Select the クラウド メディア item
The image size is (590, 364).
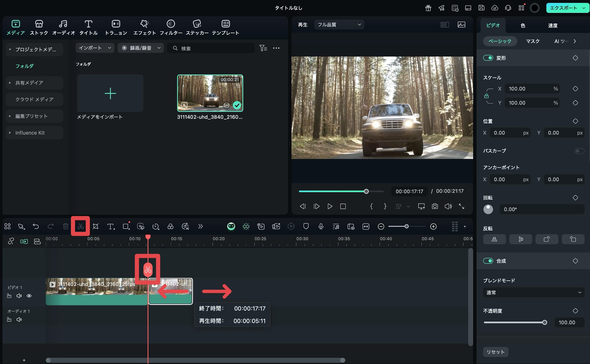(34, 99)
